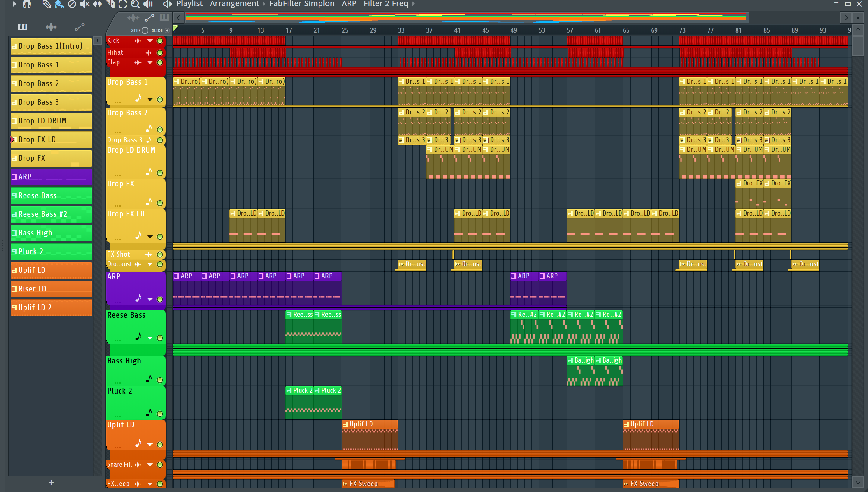
Task: Click FabFilter Simplon - ARP - Filter 2 Freq breadcrumb
Action: tap(338, 4)
